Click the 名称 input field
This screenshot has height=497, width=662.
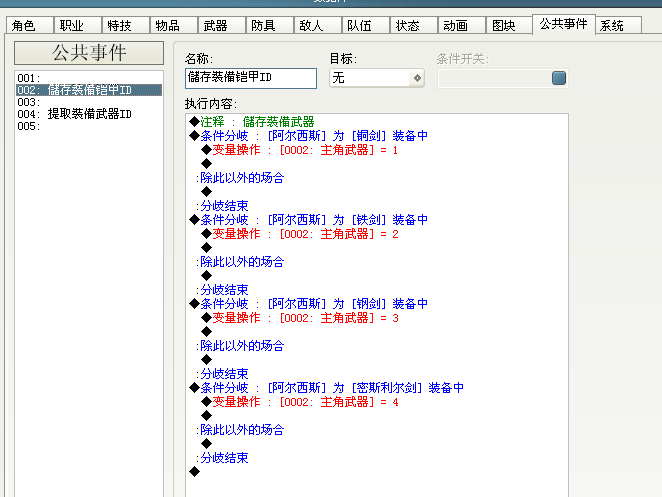pyautogui.click(x=251, y=78)
